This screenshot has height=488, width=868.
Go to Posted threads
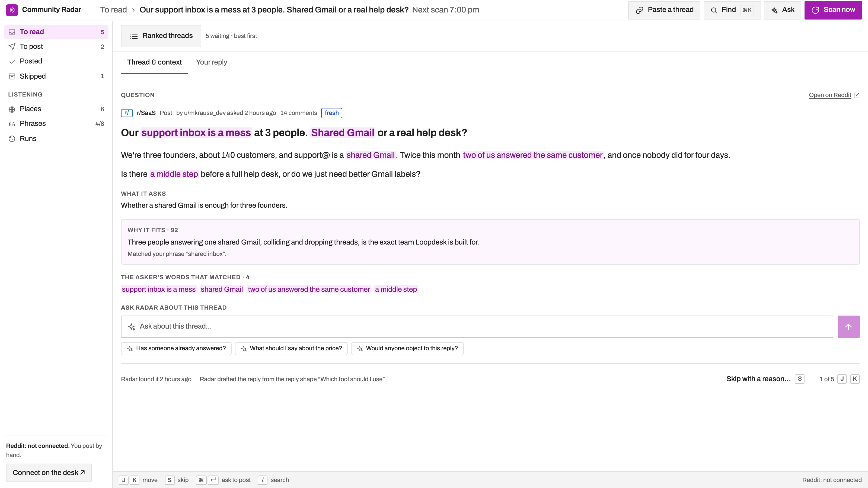(x=56, y=61)
